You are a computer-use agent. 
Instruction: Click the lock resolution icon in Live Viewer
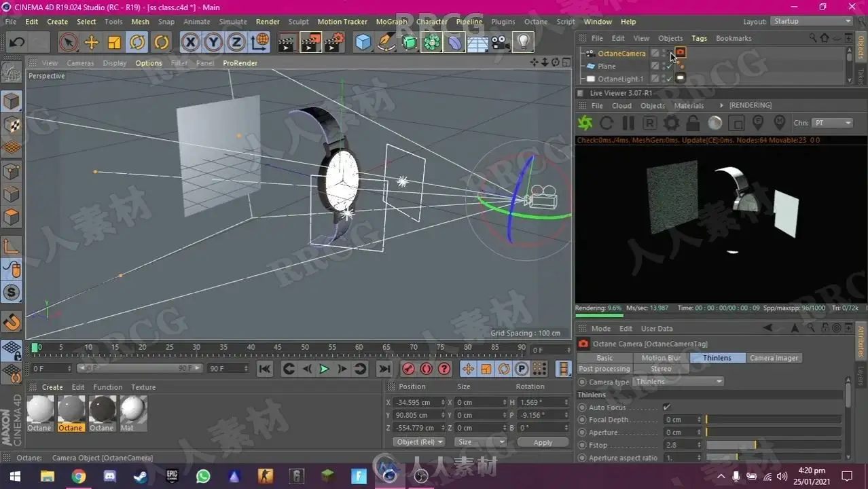(x=693, y=123)
